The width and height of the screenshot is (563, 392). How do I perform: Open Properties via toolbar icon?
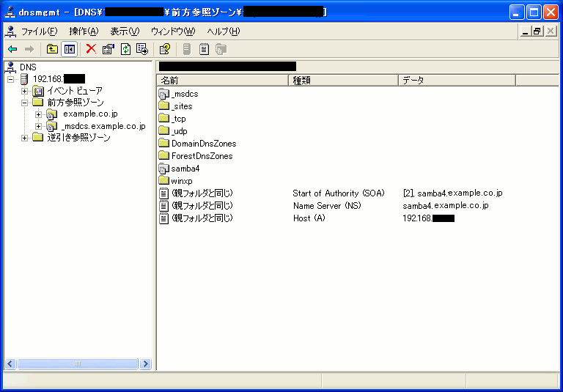[x=108, y=49]
